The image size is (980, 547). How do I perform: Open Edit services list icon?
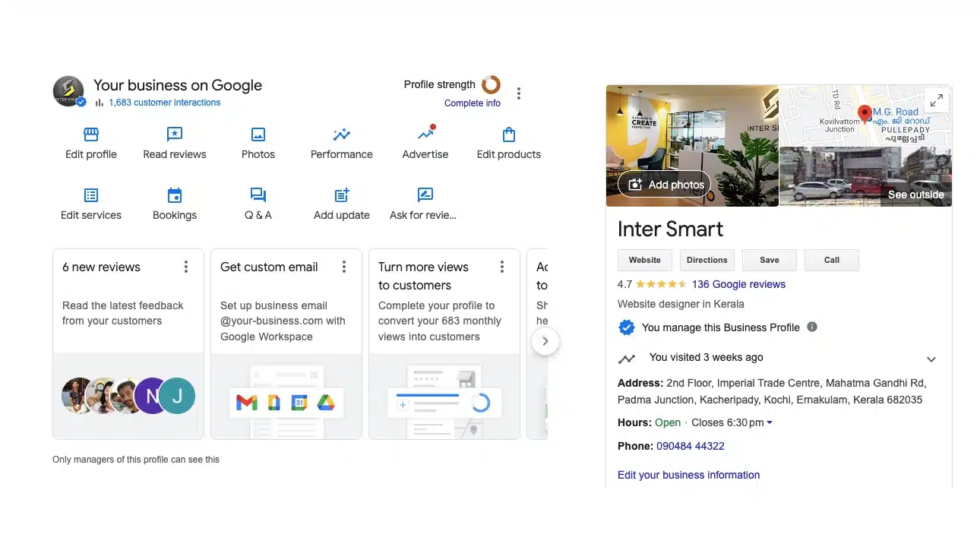click(x=91, y=196)
